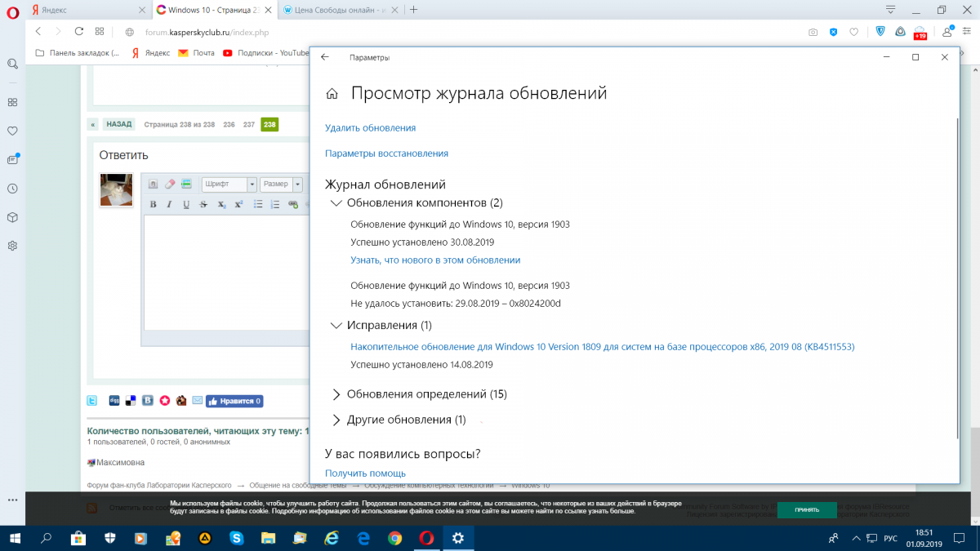980x551 pixels.
Task: Click the Opera bookmarks heart sidebar icon
Action: tap(12, 131)
